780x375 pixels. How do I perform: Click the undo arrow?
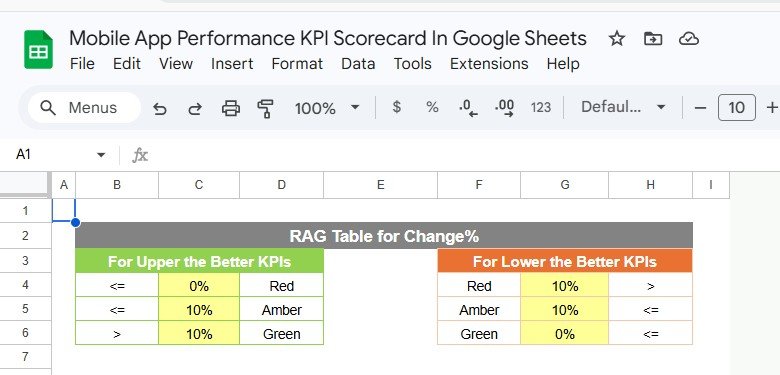click(x=159, y=108)
